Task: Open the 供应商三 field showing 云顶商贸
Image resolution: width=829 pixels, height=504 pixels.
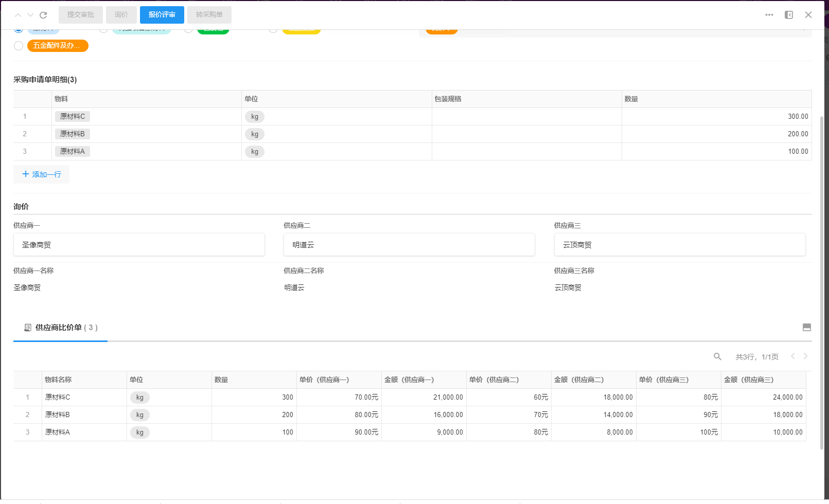Action: (x=679, y=245)
